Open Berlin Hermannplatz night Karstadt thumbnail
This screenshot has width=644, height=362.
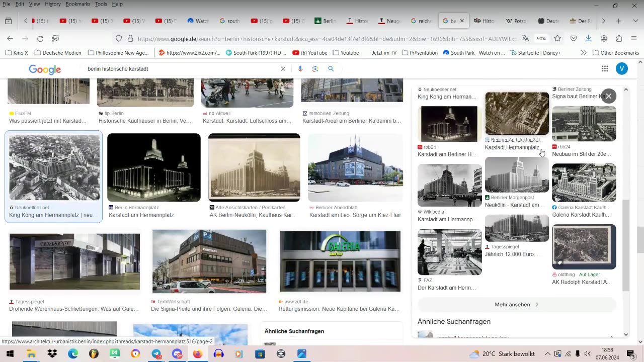coord(154,167)
